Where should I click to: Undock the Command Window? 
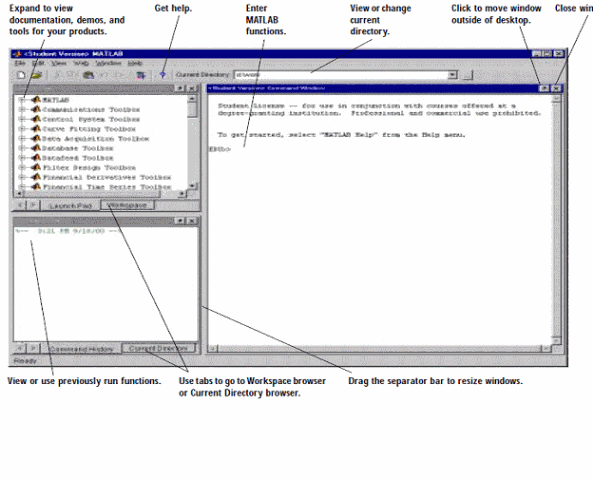544,88
